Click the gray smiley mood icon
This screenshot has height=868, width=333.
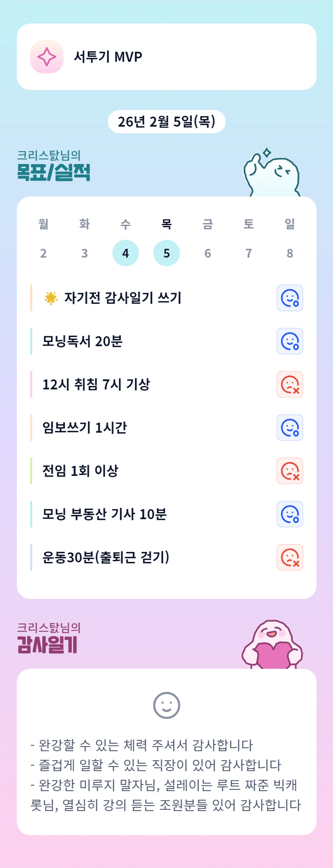tap(166, 705)
